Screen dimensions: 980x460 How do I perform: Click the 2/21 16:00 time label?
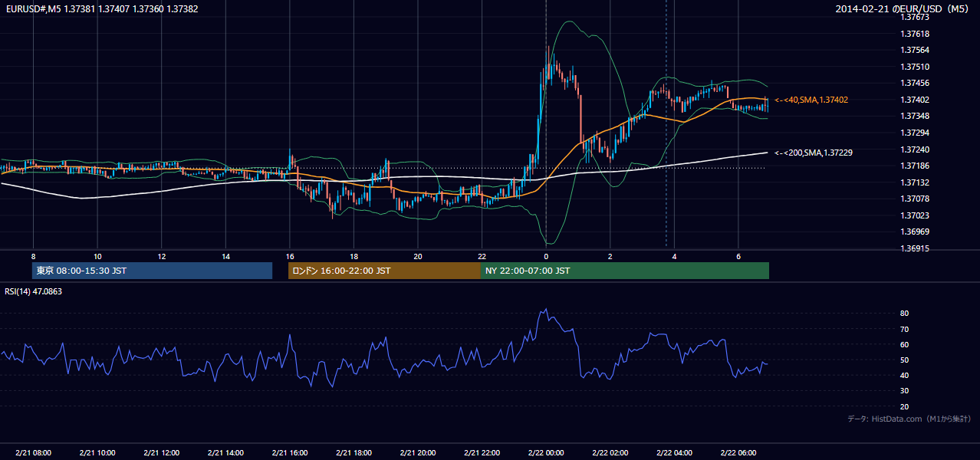pyautogui.click(x=290, y=452)
